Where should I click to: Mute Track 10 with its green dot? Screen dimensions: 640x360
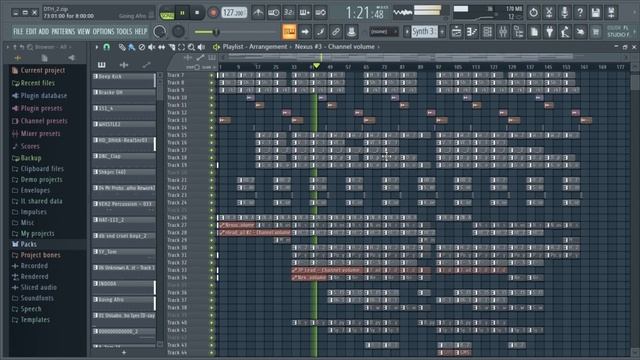(211, 98)
